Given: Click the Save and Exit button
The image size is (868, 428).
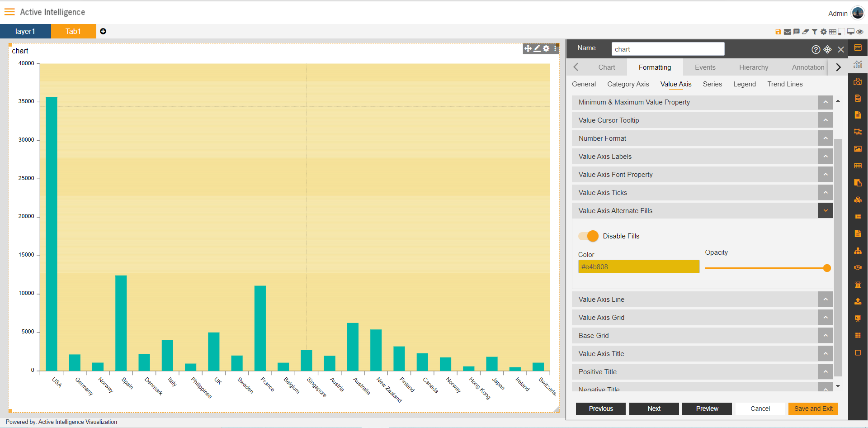Looking at the screenshot, I should [813, 409].
